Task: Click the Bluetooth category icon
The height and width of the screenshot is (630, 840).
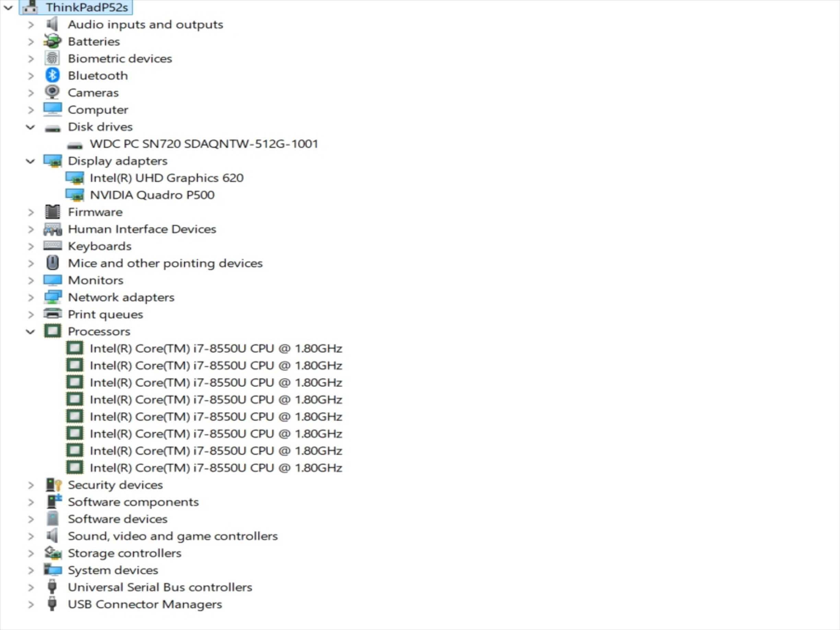Action: [52, 75]
